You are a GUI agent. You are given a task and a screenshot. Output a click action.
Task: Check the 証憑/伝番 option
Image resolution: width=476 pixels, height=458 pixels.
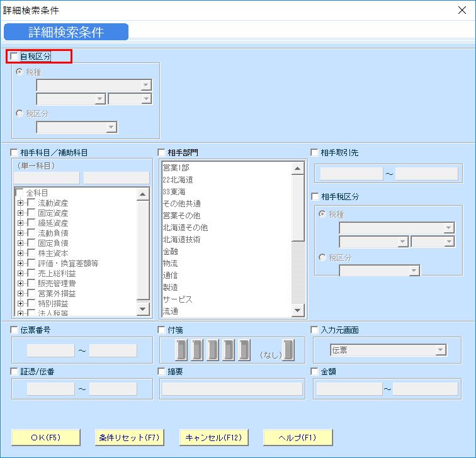coord(14,371)
